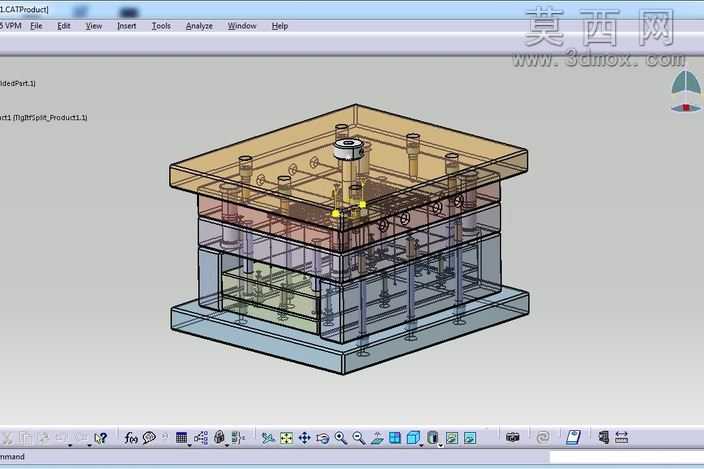Expand the view mode cylinder dropdown arrow
Screen dimensions: 704x469
coord(440,445)
